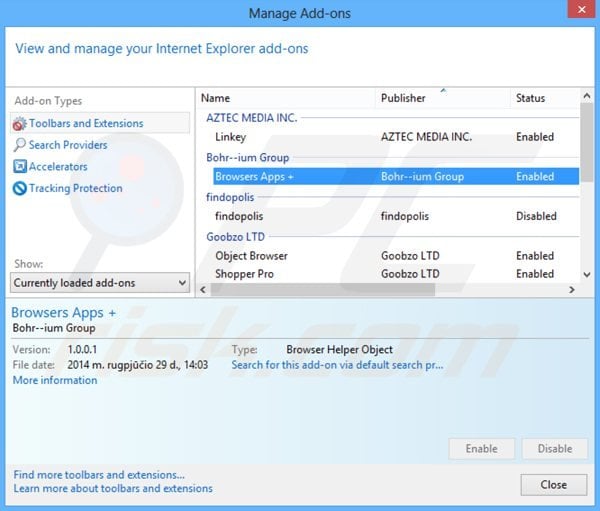Click the Search Providers magnifier icon
This screenshot has height=511, width=600.
(x=20, y=145)
